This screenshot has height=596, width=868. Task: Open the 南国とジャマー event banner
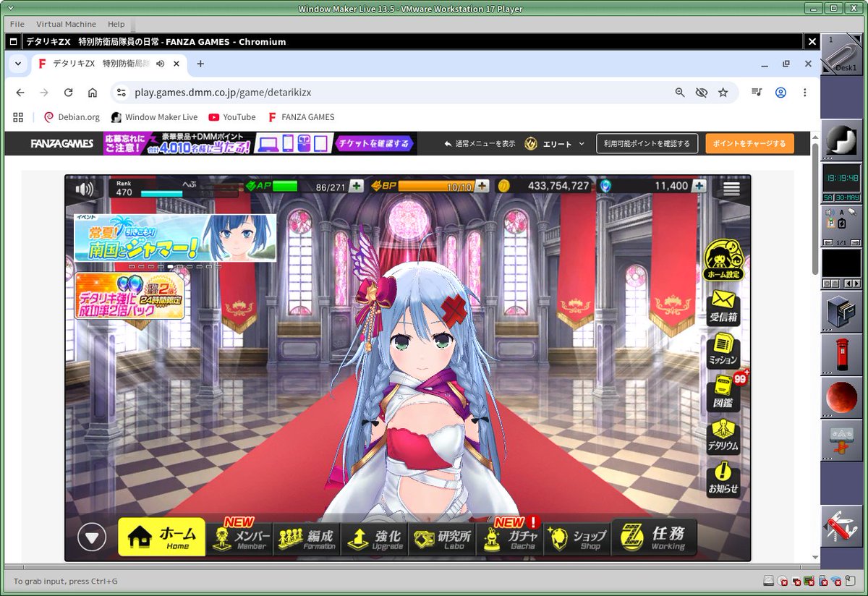(x=175, y=238)
